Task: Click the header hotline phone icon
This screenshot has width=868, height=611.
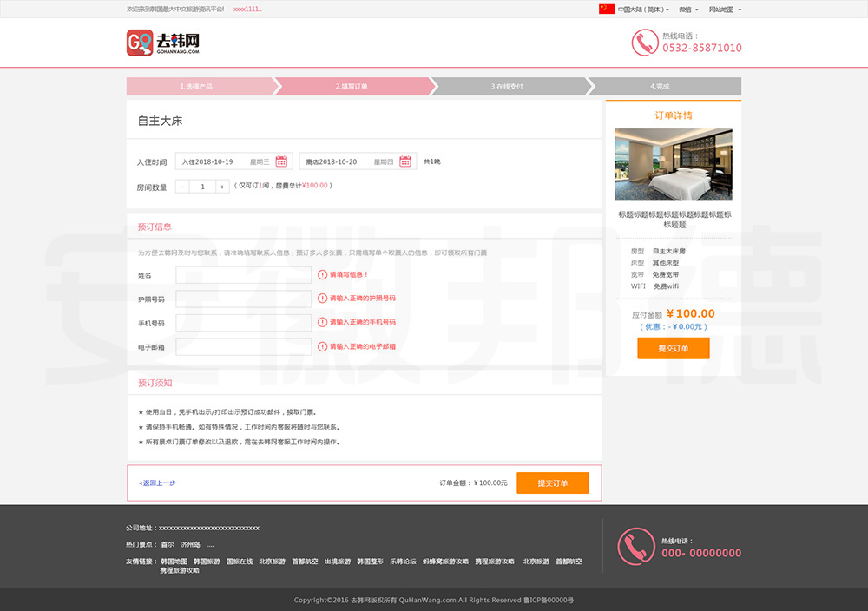Action: point(644,43)
